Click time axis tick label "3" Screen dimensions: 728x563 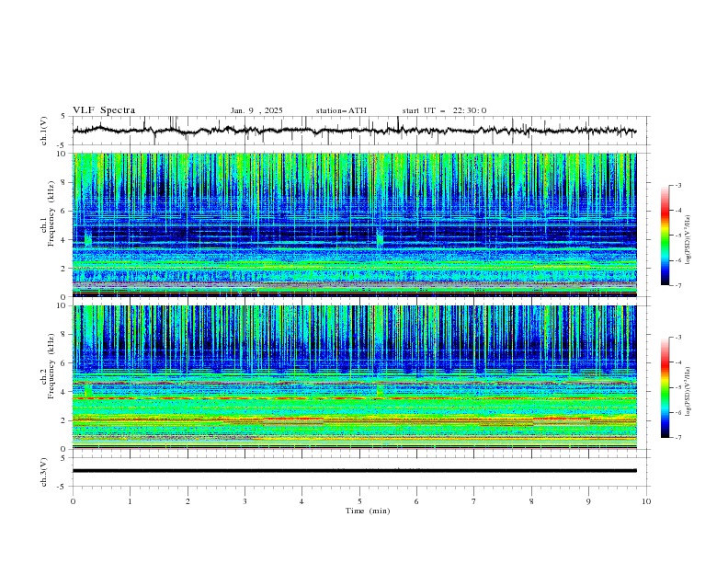[x=245, y=501]
